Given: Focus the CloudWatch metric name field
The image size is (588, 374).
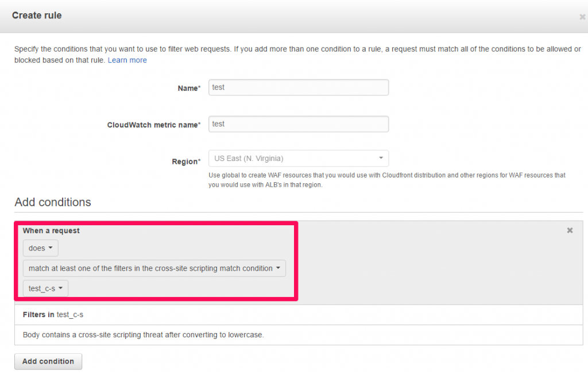Looking at the screenshot, I should [299, 124].
